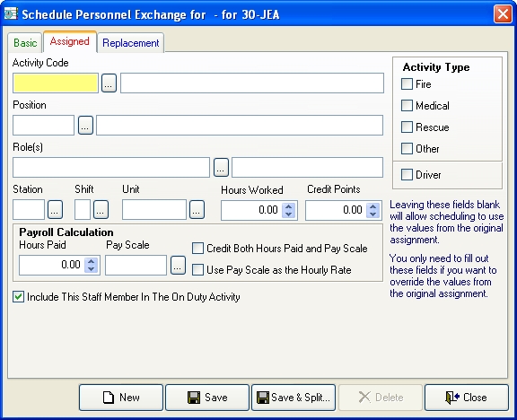Viewport: 517px width, 420px height.
Task: Open the Replacement tab
Action: click(x=130, y=43)
